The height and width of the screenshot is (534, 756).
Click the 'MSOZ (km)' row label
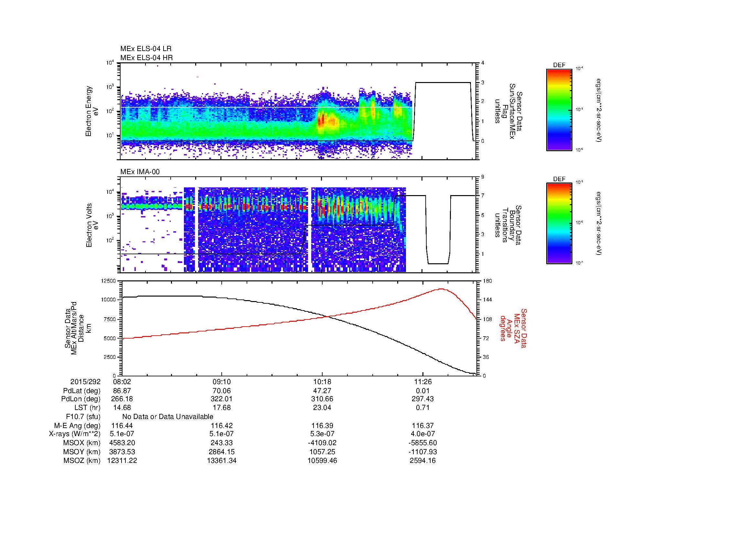(x=82, y=461)
